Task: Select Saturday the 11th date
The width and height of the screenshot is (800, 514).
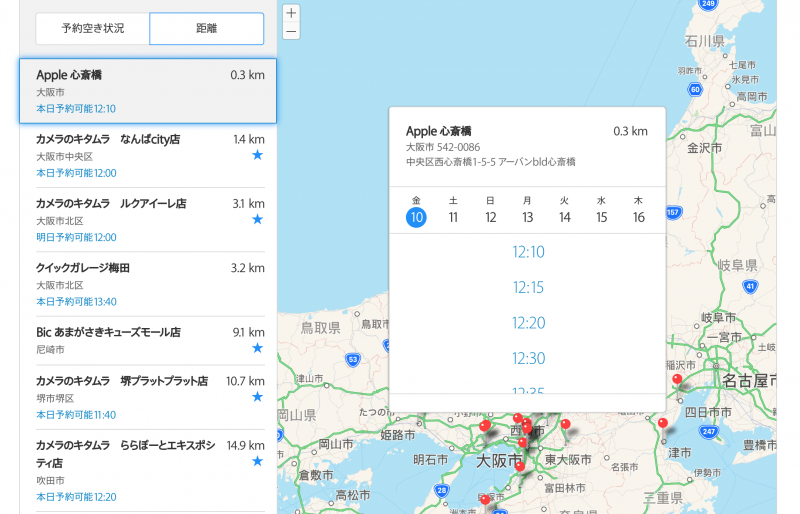Action: tap(453, 217)
